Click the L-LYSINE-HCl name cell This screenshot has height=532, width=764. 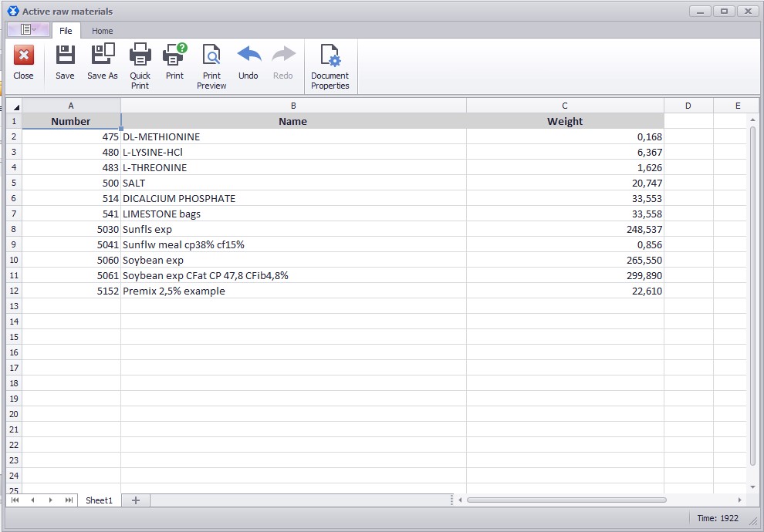293,153
